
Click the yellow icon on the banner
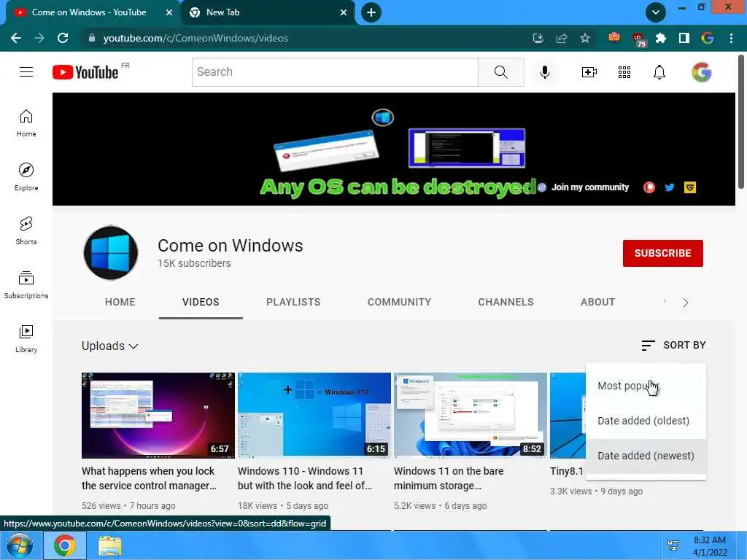click(690, 187)
